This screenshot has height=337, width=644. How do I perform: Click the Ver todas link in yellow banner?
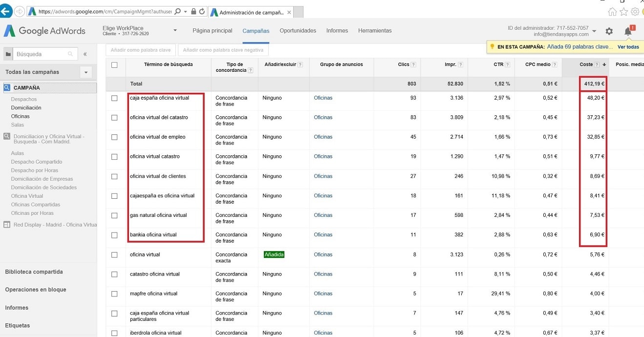click(628, 46)
